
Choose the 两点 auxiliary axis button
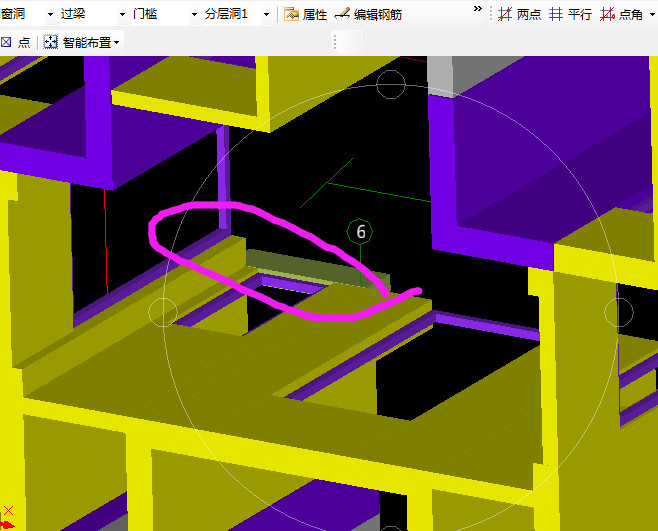(x=520, y=15)
